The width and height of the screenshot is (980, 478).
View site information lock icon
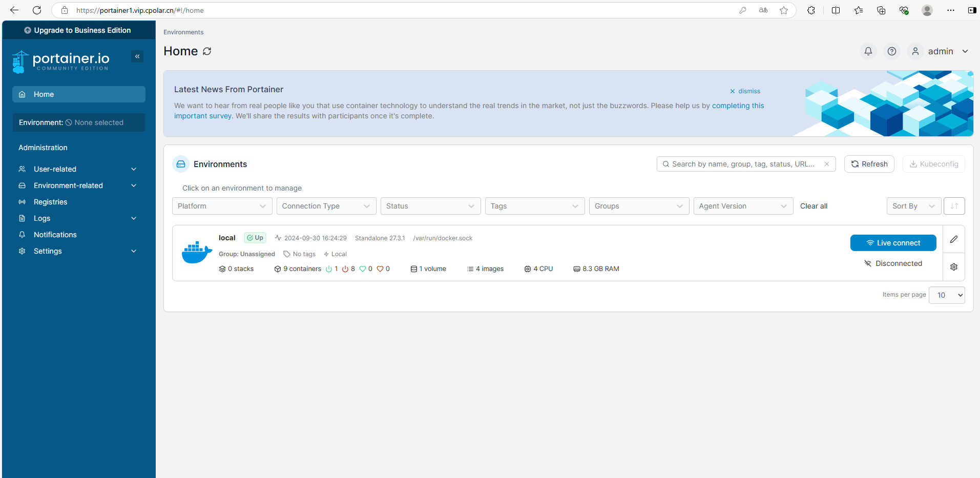click(x=65, y=10)
